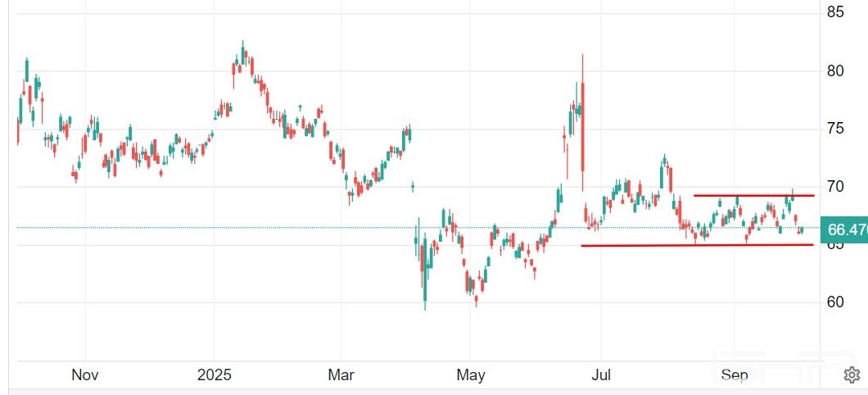This screenshot has height=395, width=868.
Task: Click the Jul label on time axis
Action: tap(602, 375)
